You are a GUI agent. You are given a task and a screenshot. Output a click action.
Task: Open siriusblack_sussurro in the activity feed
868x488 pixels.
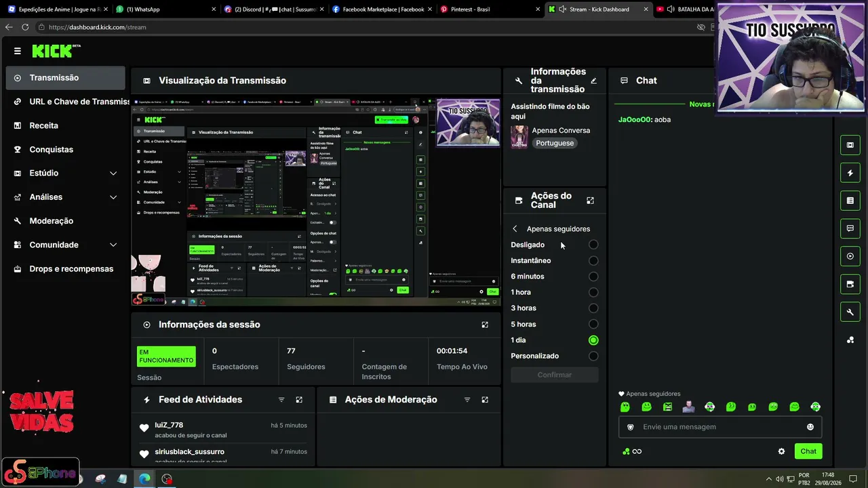click(x=189, y=451)
